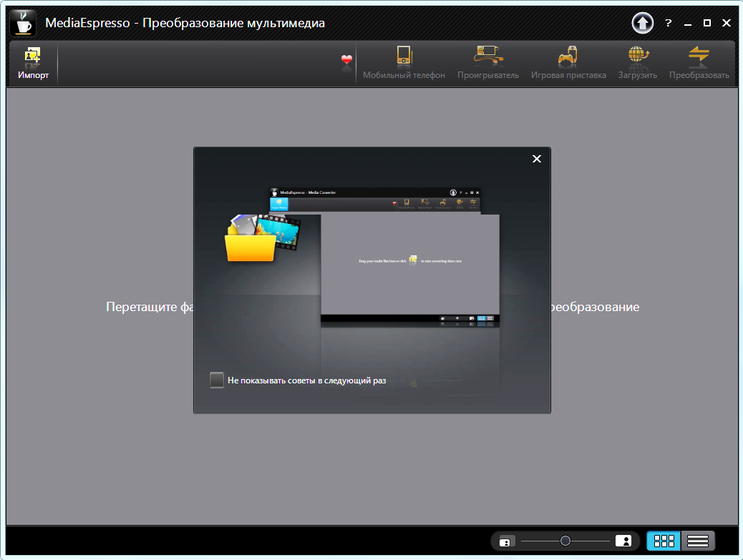743x560 pixels.
Task: Open help via the question mark
Action: [x=669, y=23]
